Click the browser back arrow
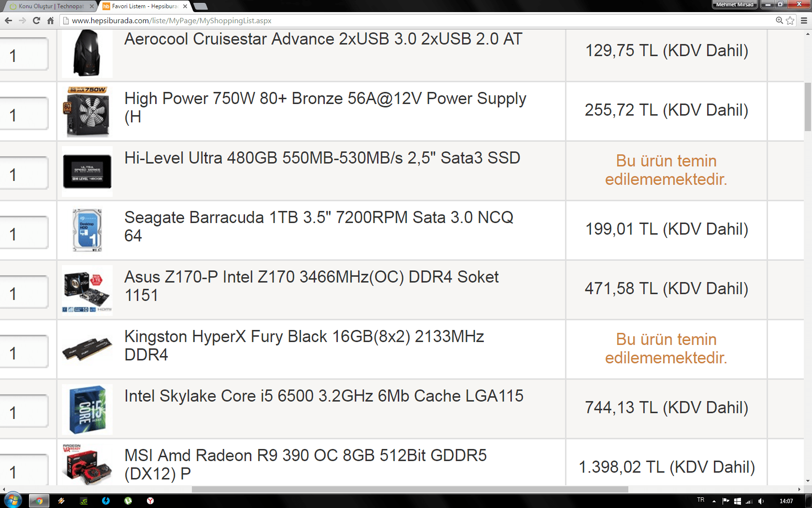The image size is (812, 508). (8, 20)
